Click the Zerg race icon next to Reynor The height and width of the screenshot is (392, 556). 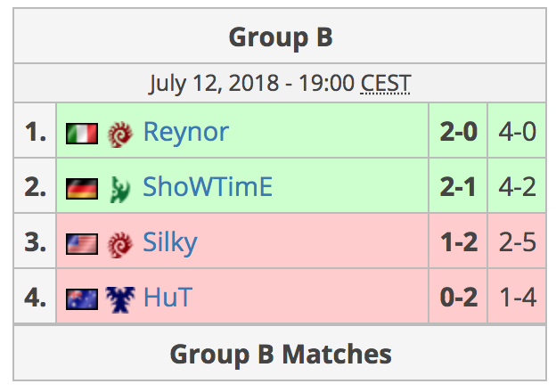click(120, 134)
